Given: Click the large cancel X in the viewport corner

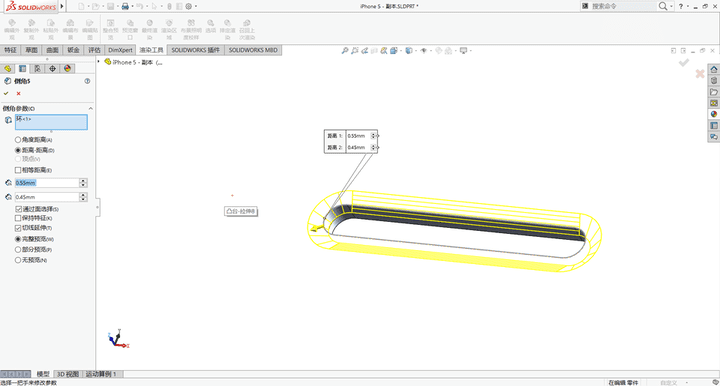Looking at the screenshot, I should [x=700, y=73].
